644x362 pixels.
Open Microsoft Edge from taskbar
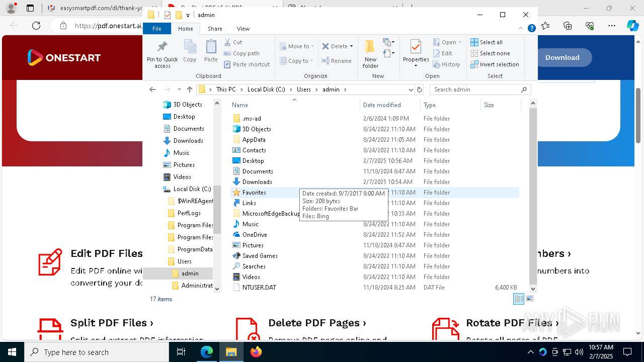point(207,352)
